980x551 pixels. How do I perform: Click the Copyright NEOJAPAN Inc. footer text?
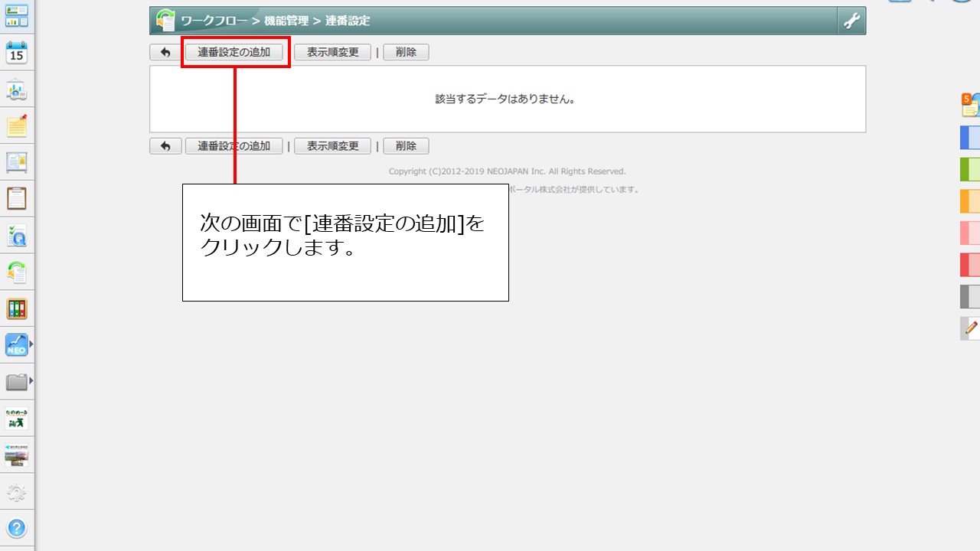click(x=507, y=171)
